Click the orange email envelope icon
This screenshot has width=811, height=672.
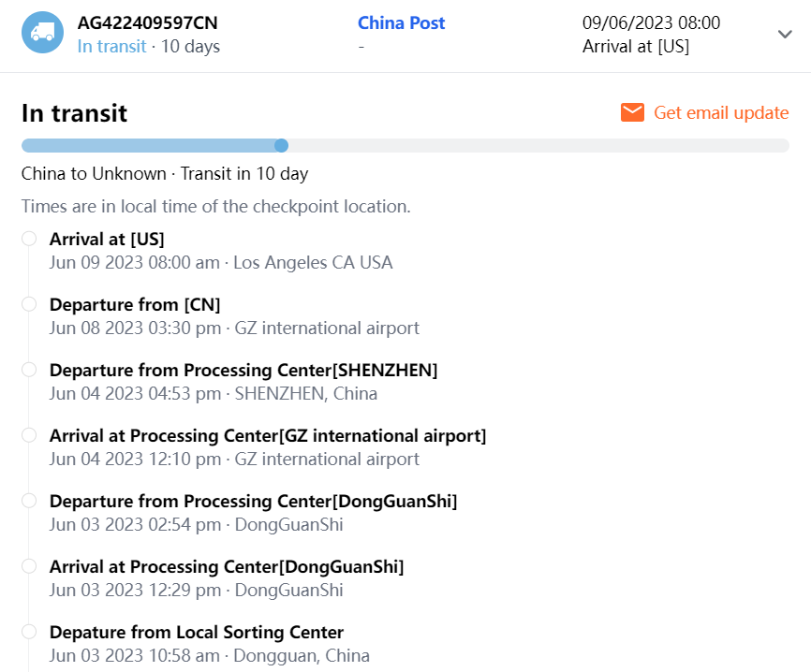click(632, 112)
